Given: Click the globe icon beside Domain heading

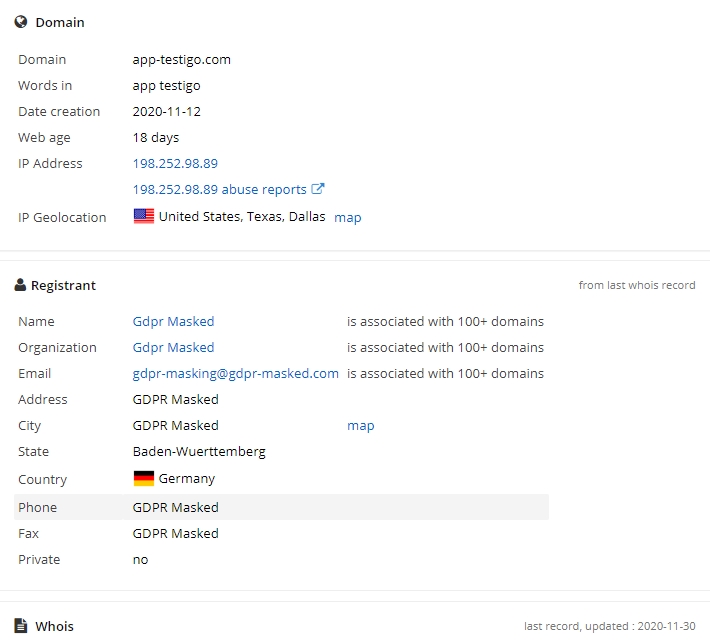Looking at the screenshot, I should 21,22.
